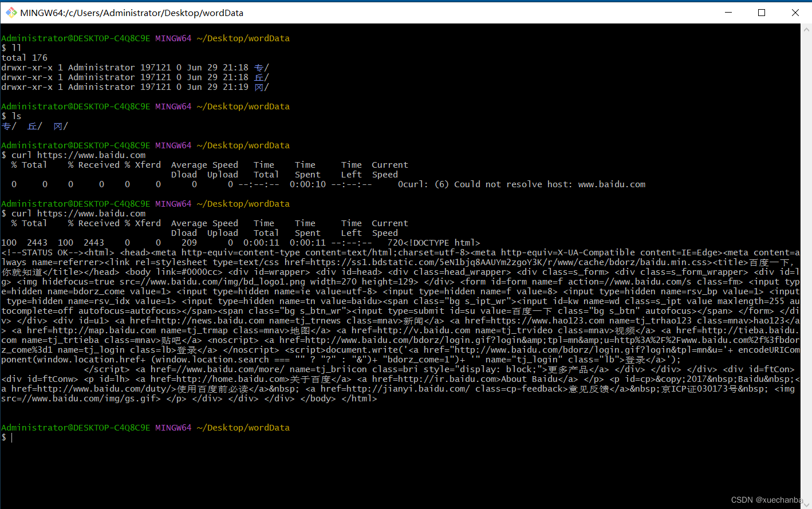Click the scrollbar up arrow
Image resolution: width=812 pixels, height=509 pixels.
806,29
